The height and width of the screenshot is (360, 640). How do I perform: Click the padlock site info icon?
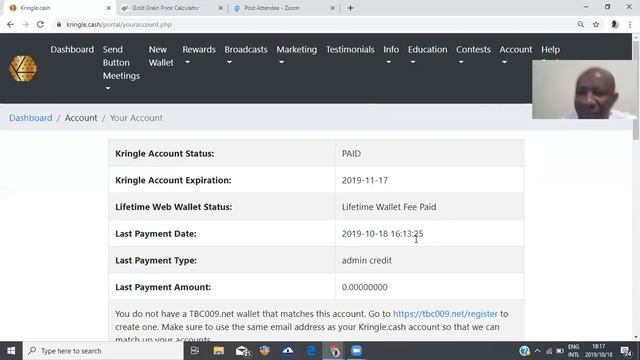[x=59, y=24]
